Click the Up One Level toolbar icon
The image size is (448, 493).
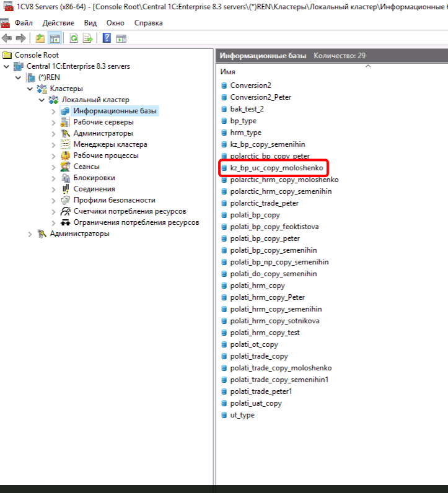pos(40,38)
